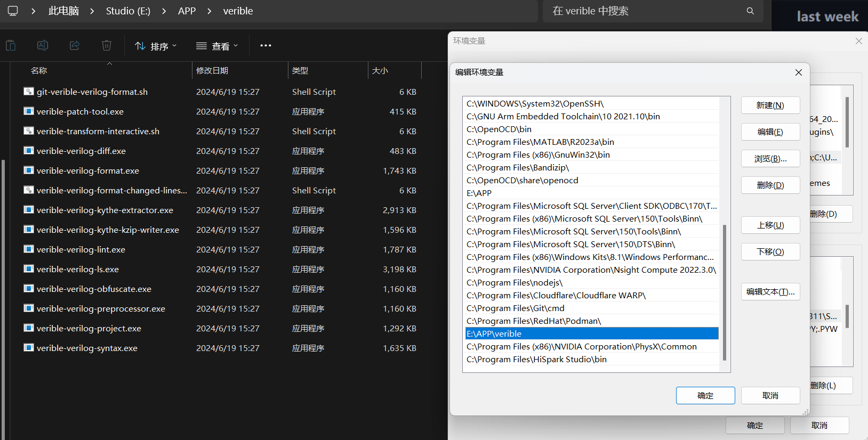Select C:\Program Files\Bandizip\ path entry

592,168
